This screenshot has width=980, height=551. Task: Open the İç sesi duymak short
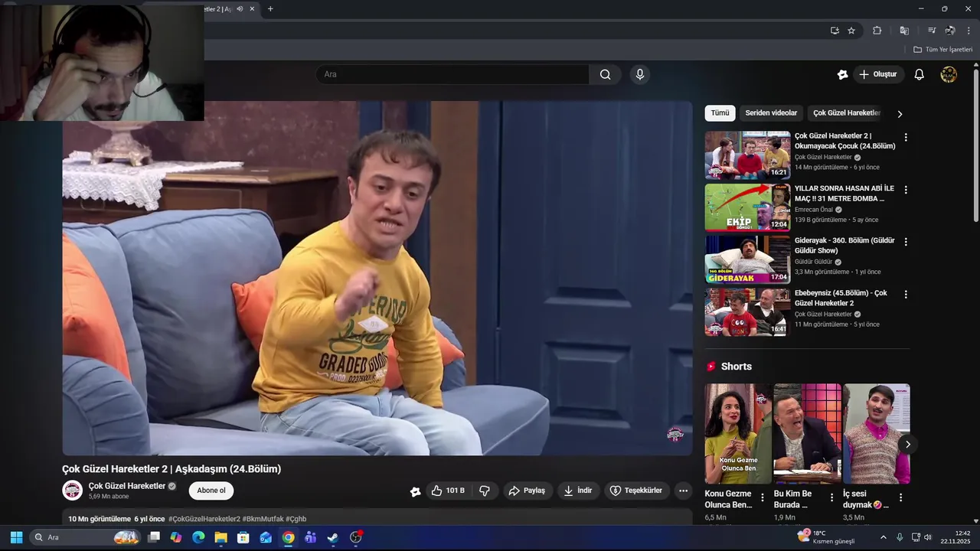(x=877, y=434)
